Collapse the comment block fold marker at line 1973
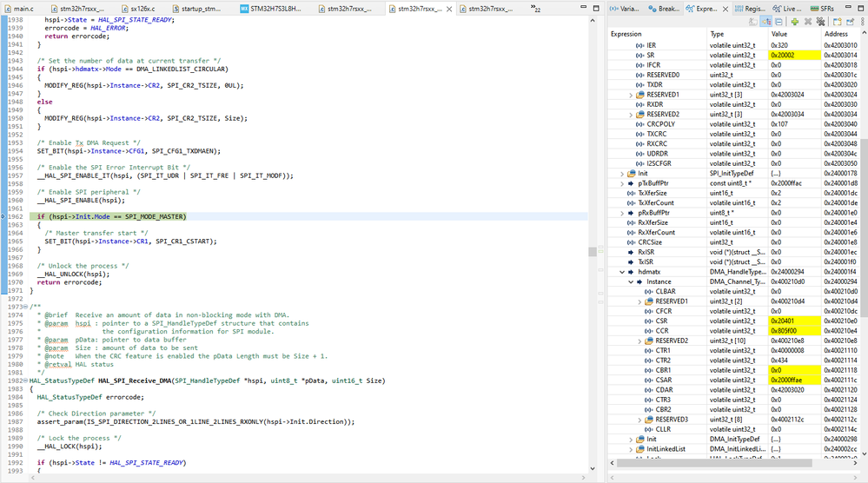The height and width of the screenshot is (483, 868). pos(26,307)
